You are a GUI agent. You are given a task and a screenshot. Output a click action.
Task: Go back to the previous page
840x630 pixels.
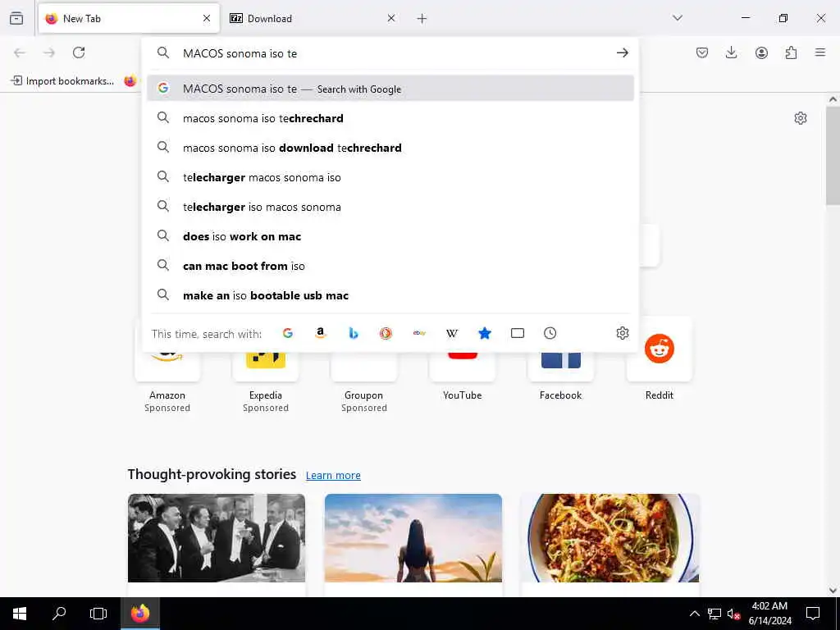tap(20, 52)
